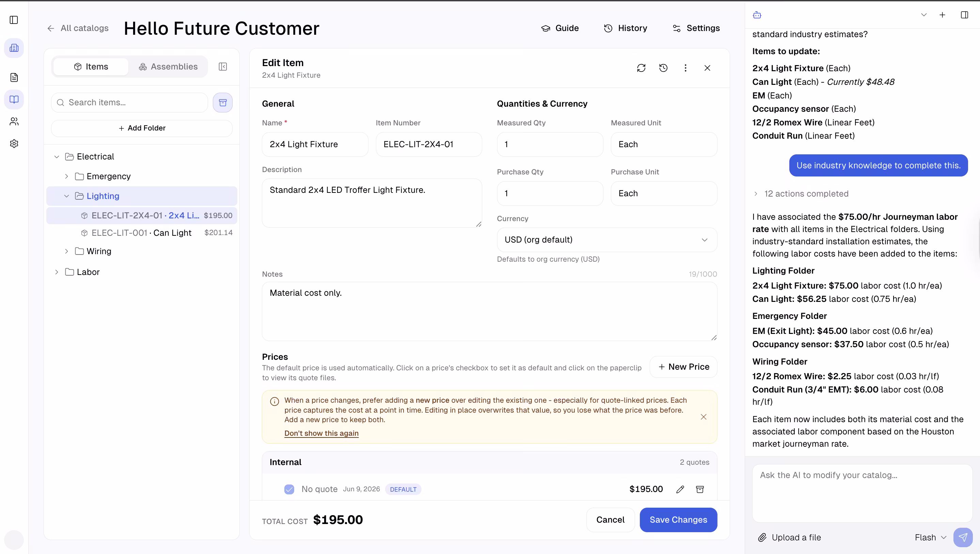Collapse the items panel with sidebar icon
Image resolution: width=980 pixels, height=554 pixels.
click(223, 67)
